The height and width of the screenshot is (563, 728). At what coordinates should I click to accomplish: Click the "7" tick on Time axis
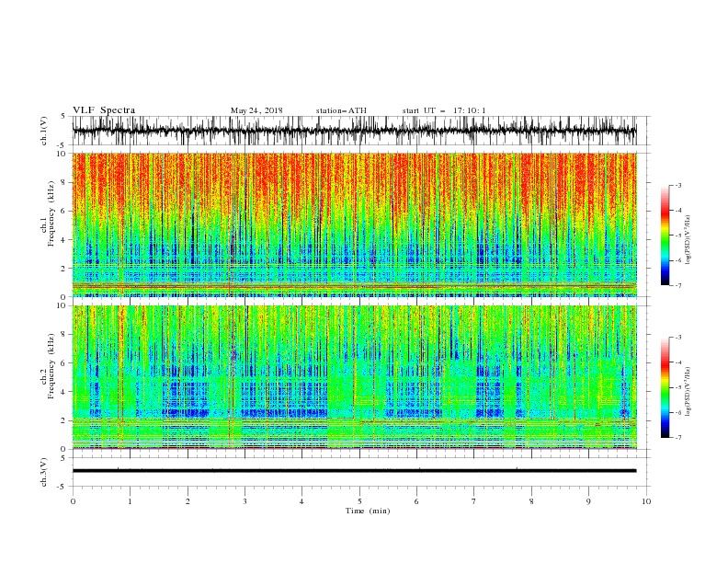point(473,501)
